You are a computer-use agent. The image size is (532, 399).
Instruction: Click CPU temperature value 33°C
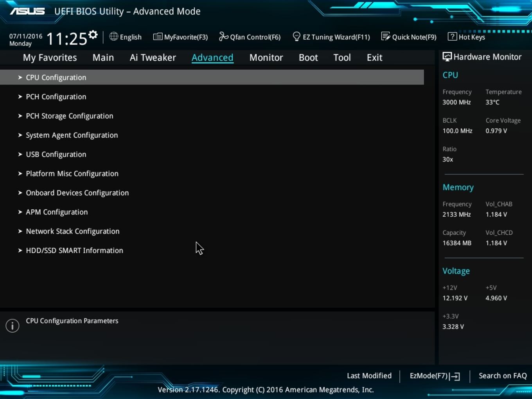(x=492, y=102)
